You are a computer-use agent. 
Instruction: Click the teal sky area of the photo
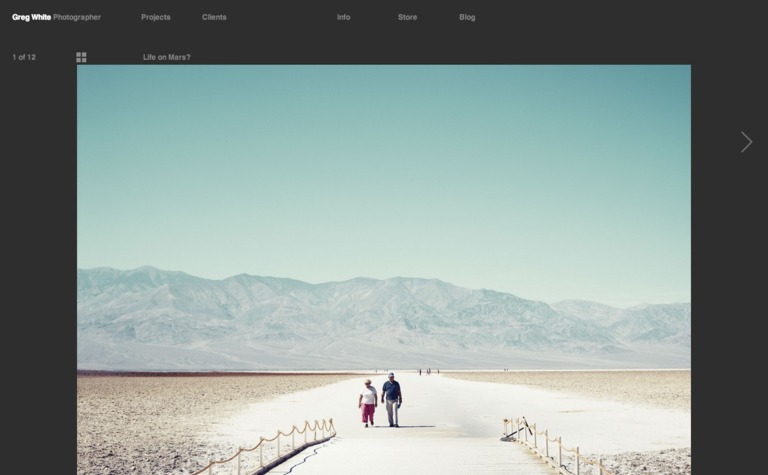pyautogui.click(x=380, y=160)
